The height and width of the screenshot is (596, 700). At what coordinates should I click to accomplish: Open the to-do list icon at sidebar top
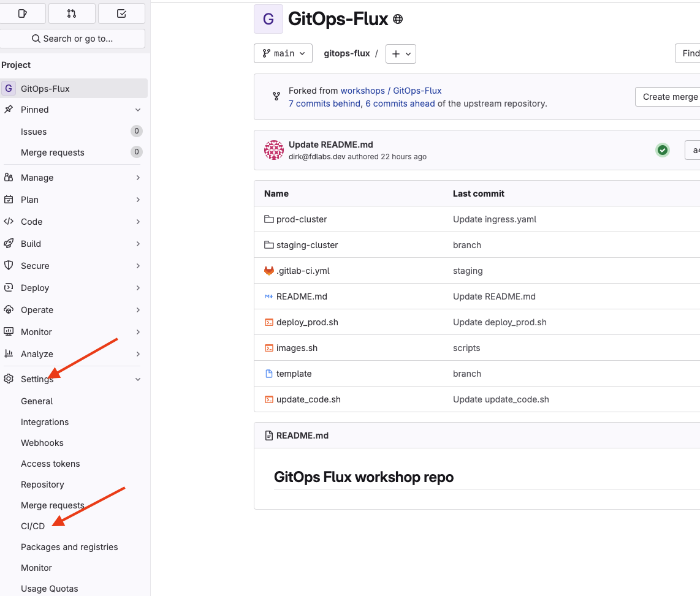[x=121, y=13]
